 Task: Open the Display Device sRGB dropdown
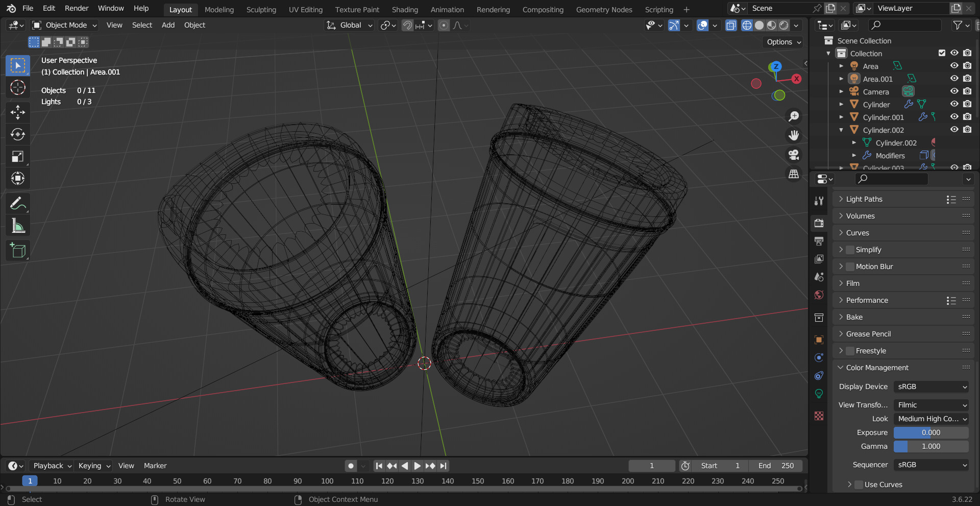tap(931, 387)
